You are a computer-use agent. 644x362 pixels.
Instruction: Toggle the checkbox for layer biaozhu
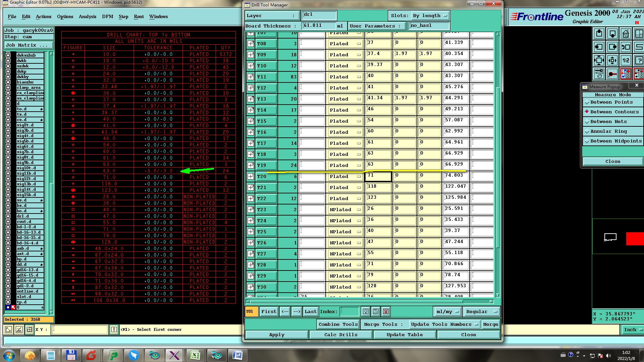coord(8,82)
